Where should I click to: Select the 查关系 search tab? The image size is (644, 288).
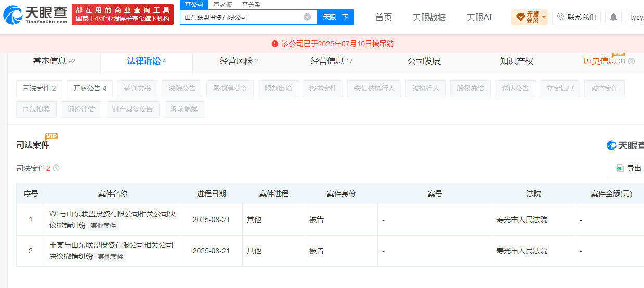pyautogui.click(x=251, y=5)
